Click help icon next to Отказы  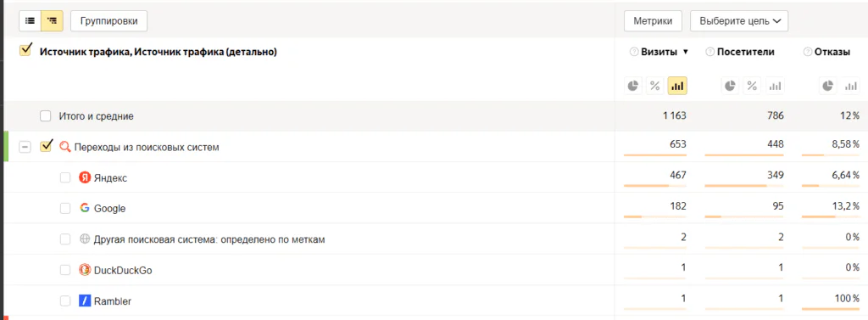(807, 52)
